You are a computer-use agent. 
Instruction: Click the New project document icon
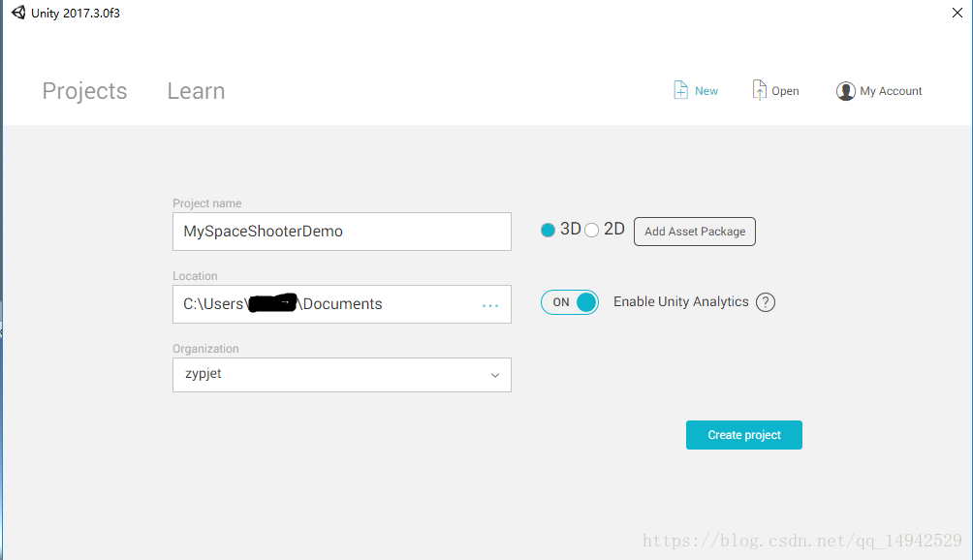point(680,90)
